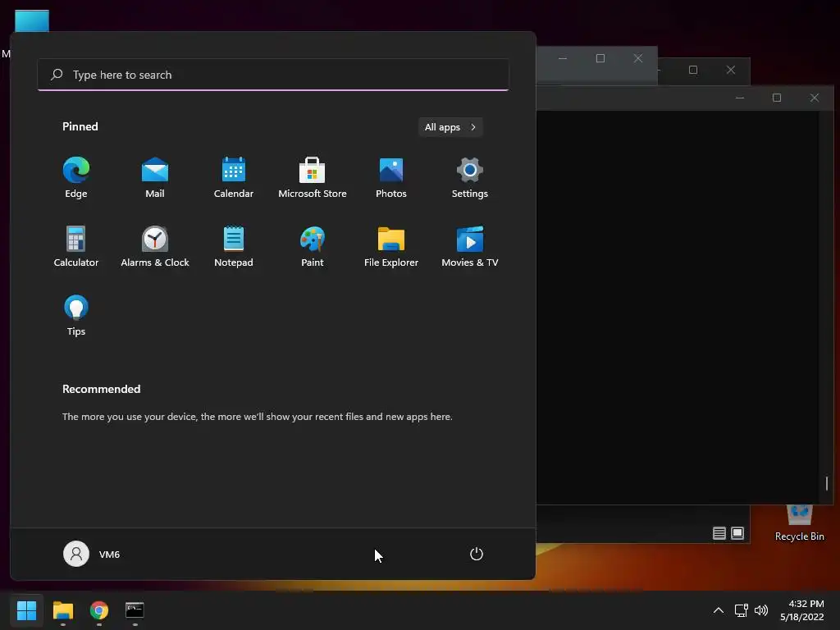Screen dimensions: 840x630
Task: Open the Tips app
Action: coord(76,316)
